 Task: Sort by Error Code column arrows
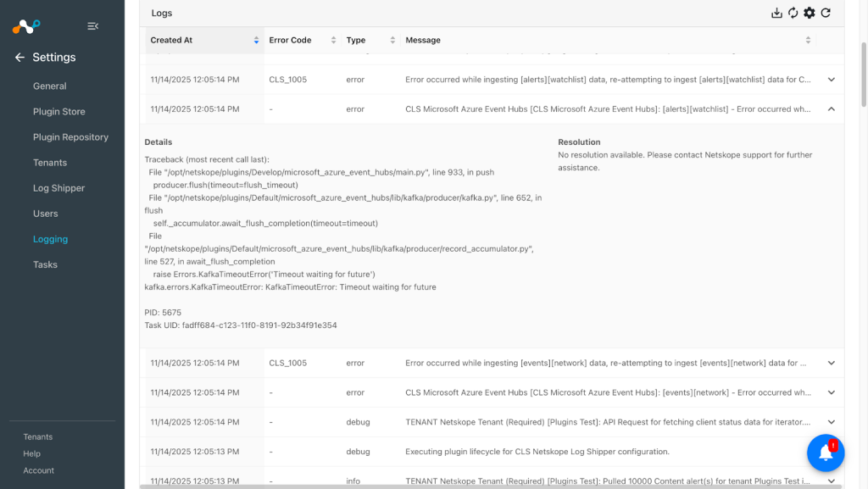333,41
